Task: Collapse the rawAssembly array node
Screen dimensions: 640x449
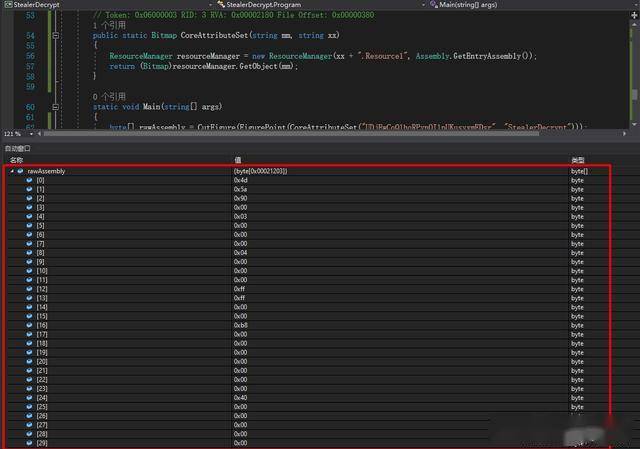Action: [x=11, y=172]
